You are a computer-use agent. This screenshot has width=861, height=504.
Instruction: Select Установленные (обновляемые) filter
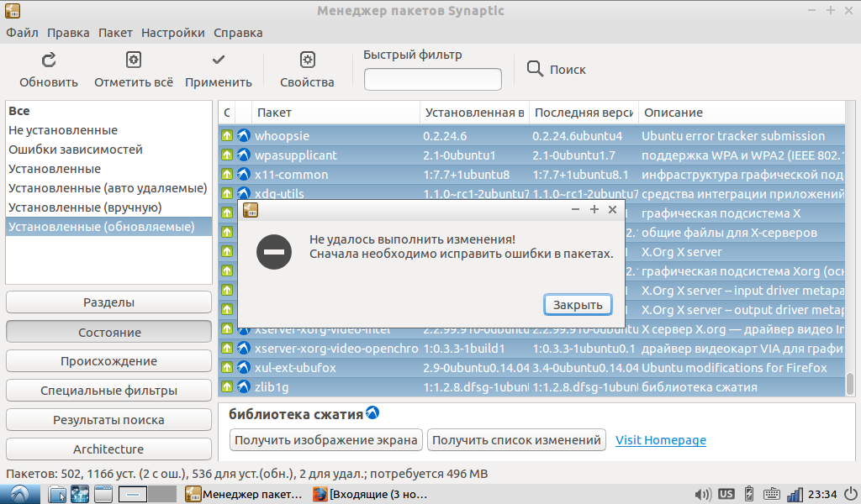[108, 227]
